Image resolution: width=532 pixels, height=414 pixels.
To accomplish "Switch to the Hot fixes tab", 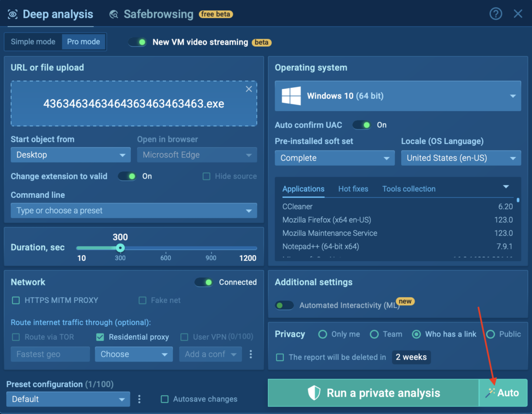I will tap(353, 189).
